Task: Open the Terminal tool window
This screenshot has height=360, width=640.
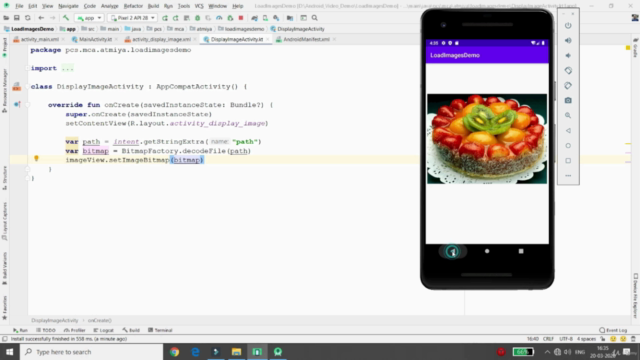Action: coord(160,330)
